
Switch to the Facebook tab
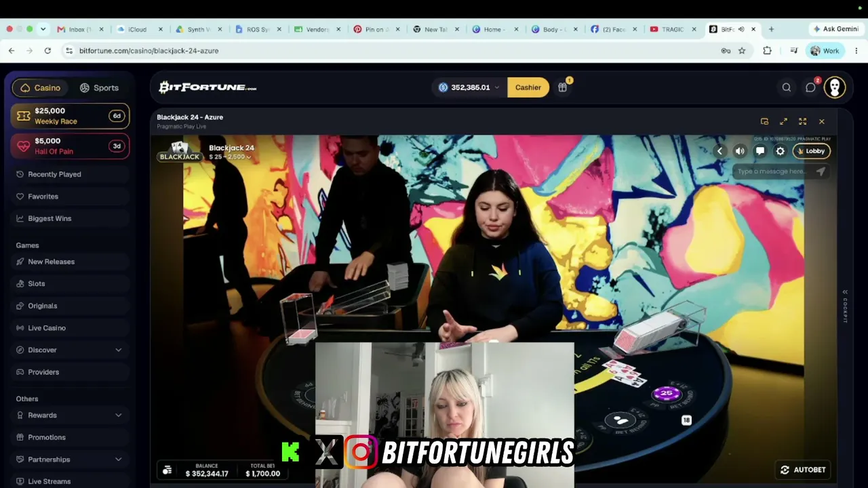point(615,29)
